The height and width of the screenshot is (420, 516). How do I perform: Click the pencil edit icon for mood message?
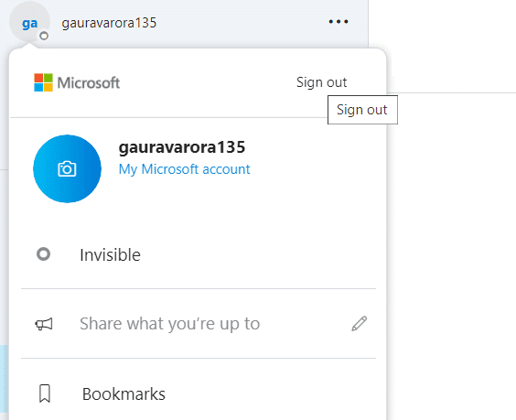pyautogui.click(x=360, y=324)
